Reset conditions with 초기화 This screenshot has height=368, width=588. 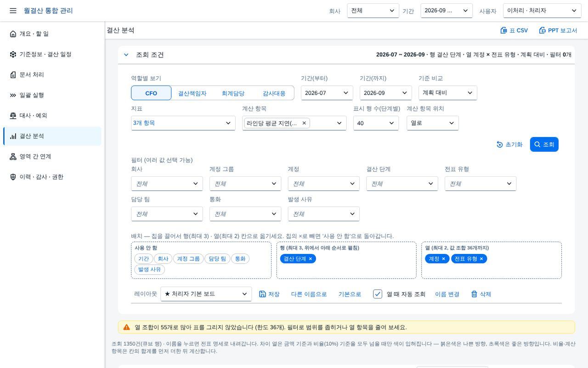point(509,144)
